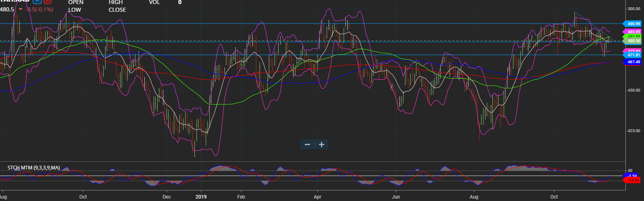Click the CLOSE label in quote header
This screenshot has height=201, width=644.
coord(117,10)
